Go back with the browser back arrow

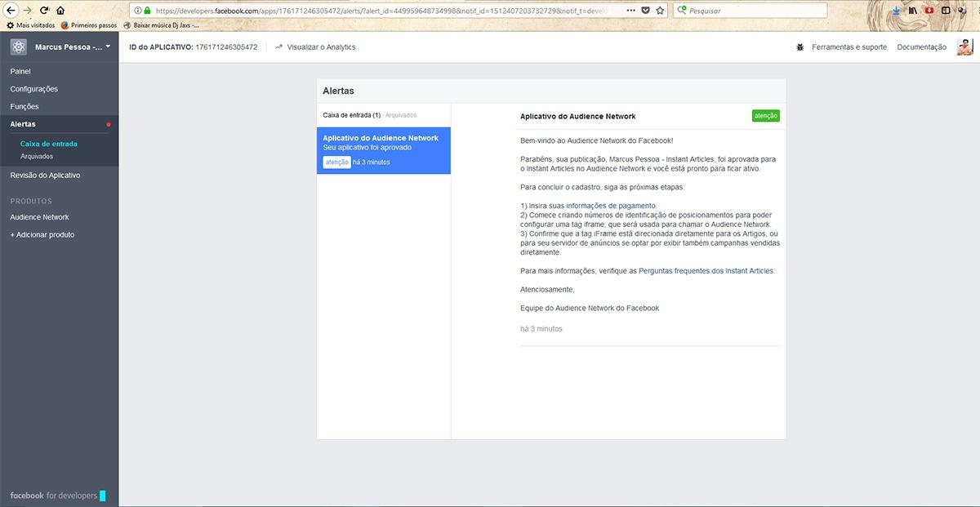point(11,11)
